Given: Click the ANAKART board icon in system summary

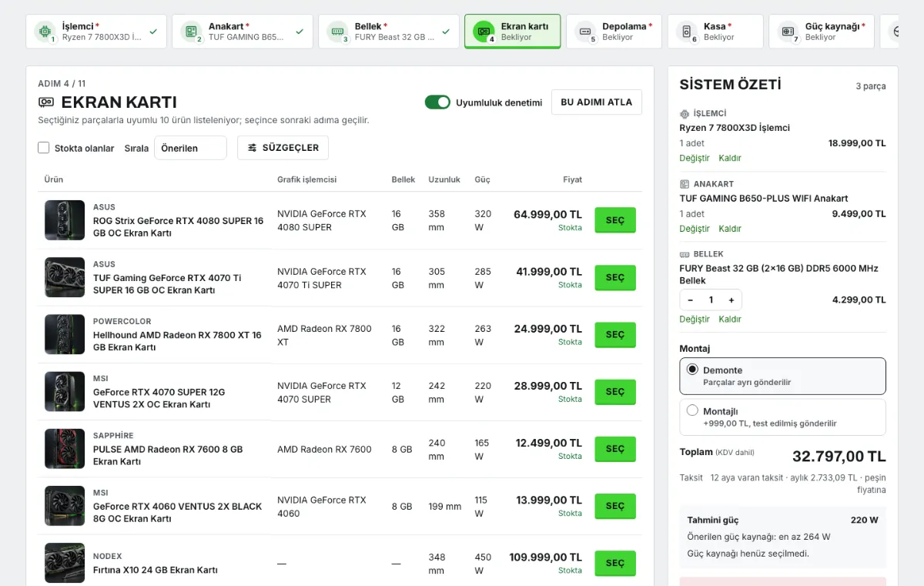Looking at the screenshot, I should (685, 184).
